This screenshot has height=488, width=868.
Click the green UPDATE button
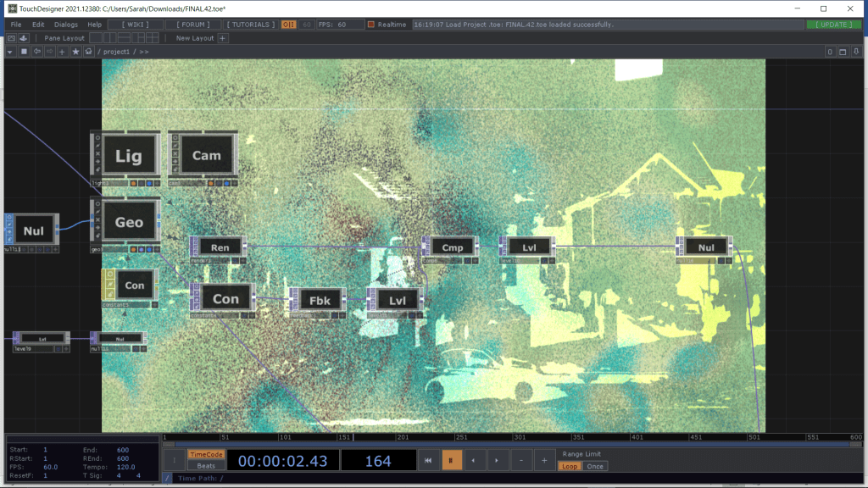tap(833, 25)
